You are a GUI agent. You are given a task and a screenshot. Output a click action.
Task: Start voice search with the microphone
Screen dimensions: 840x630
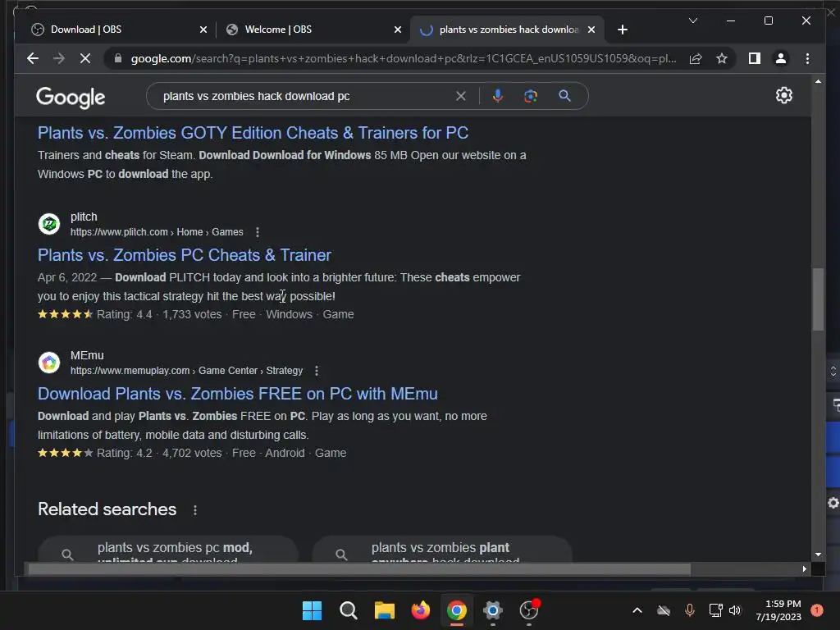point(498,96)
